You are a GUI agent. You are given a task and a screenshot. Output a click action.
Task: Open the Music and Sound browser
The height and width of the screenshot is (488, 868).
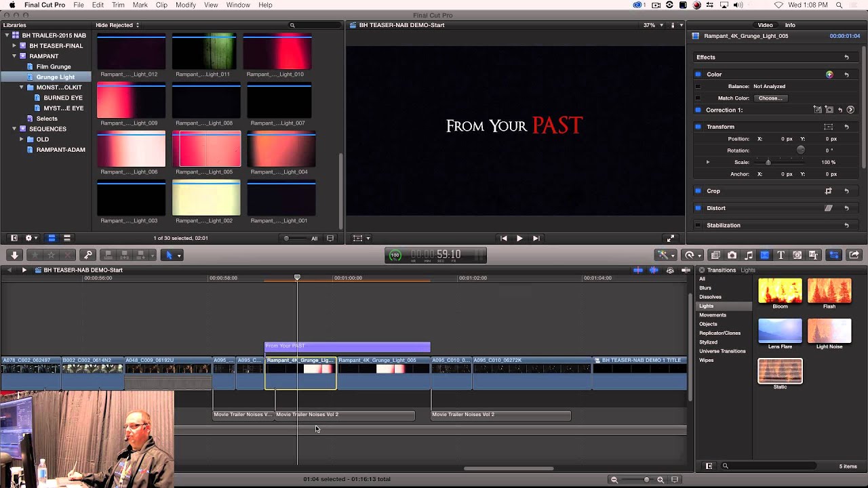click(749, 255)
